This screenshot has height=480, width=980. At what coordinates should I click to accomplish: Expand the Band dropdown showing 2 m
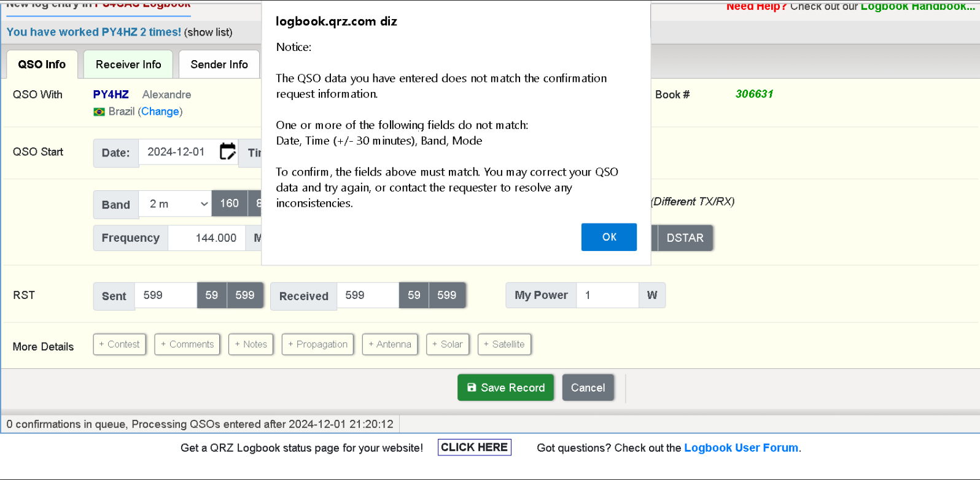175,204
